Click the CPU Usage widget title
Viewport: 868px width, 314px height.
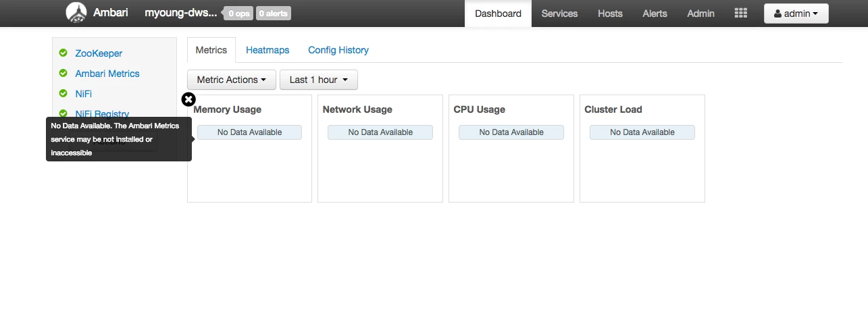click(480, 109)
